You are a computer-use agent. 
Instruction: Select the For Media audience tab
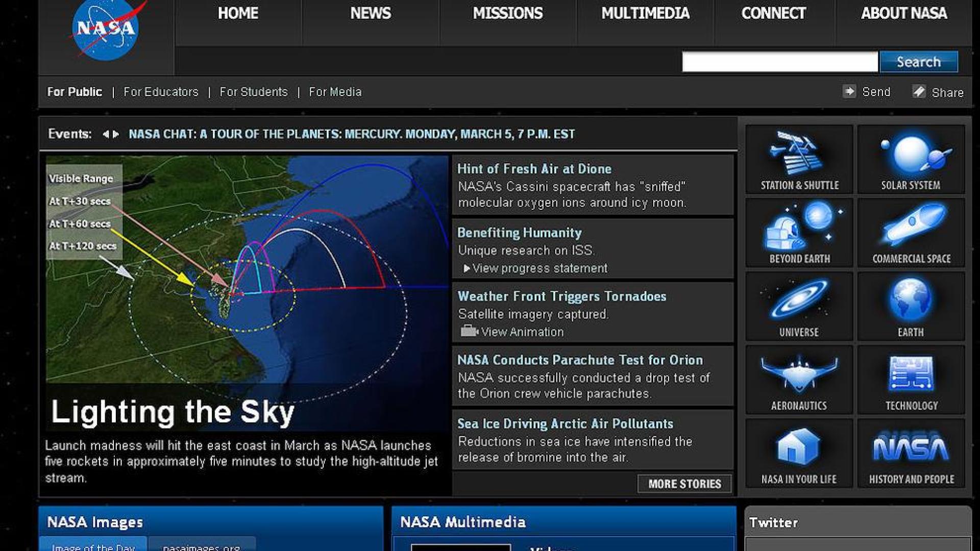[x=335, y=92]
